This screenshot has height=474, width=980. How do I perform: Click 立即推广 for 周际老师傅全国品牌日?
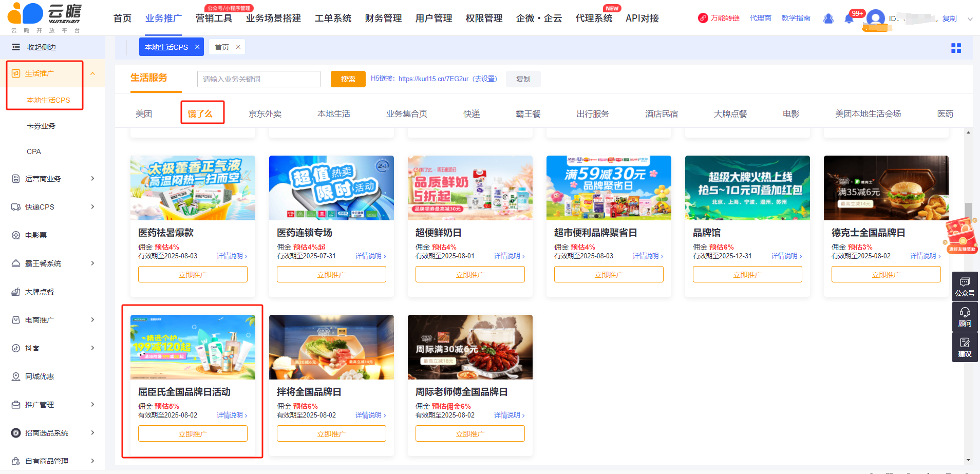click(470, 433)
